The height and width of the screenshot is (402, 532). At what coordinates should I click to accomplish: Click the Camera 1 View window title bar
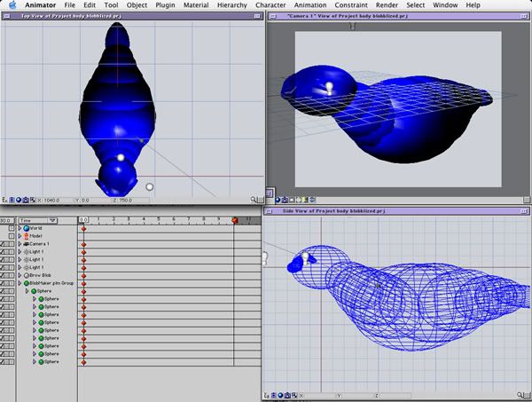click(x=397, y=16)
